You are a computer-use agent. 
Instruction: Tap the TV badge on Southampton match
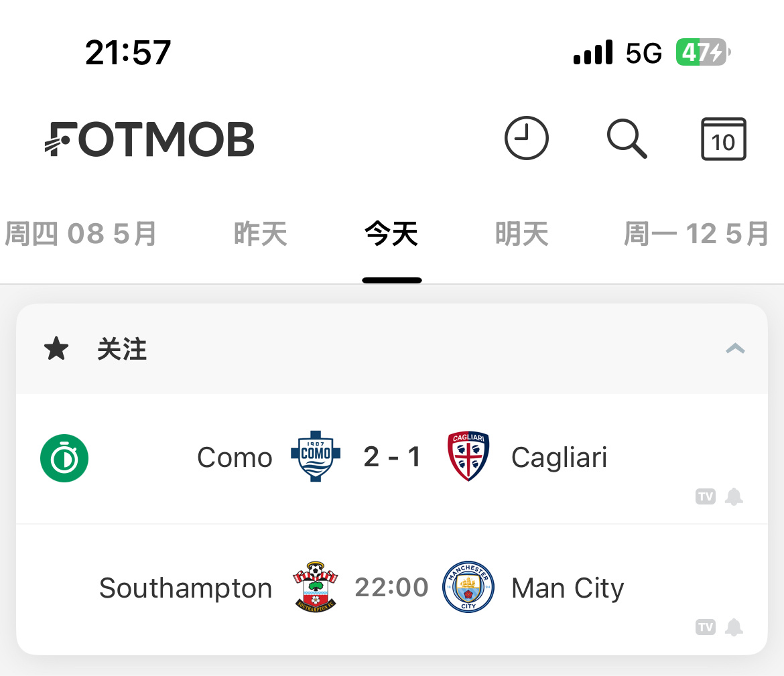coord(706,627)
